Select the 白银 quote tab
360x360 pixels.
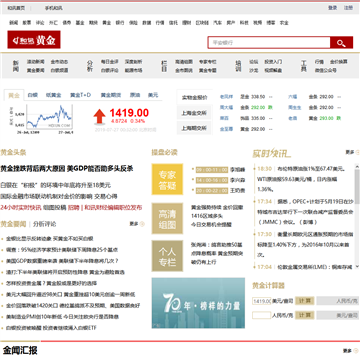33,95
